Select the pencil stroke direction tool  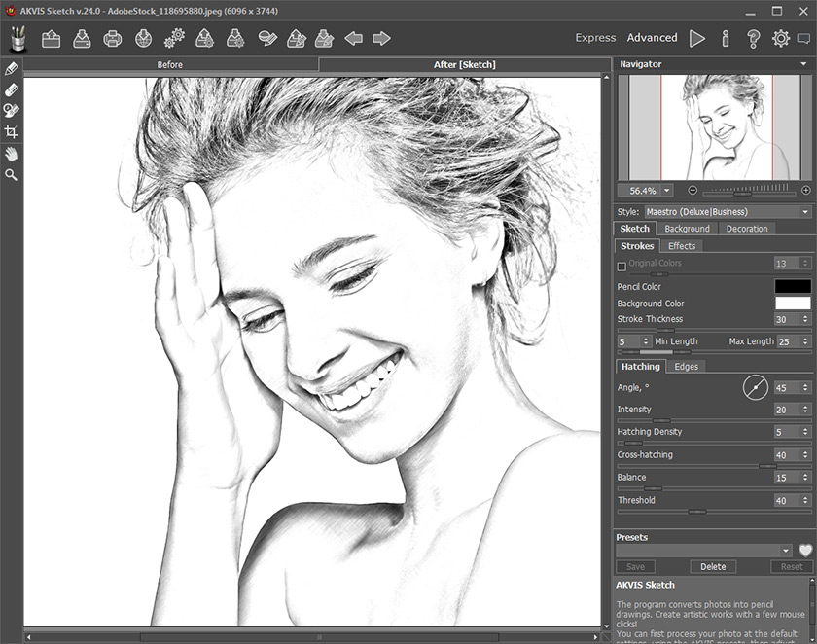12,68
